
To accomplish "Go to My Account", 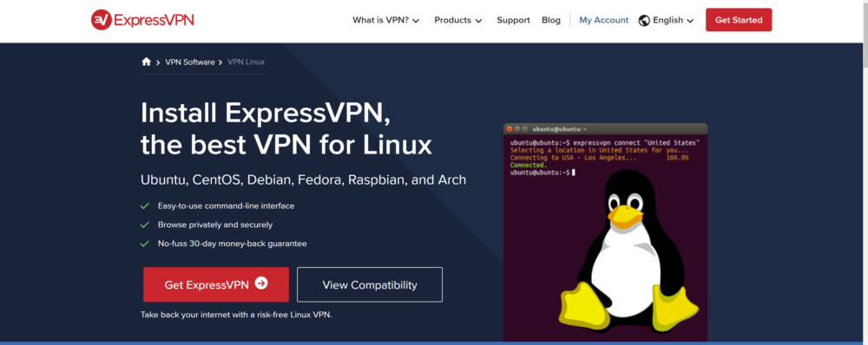I will [x=603, y=21].
